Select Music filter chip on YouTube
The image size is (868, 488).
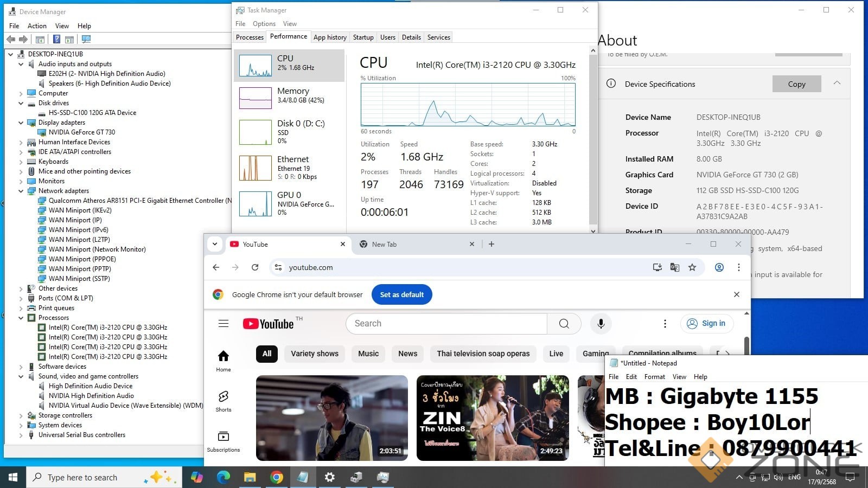click(368, 354)
